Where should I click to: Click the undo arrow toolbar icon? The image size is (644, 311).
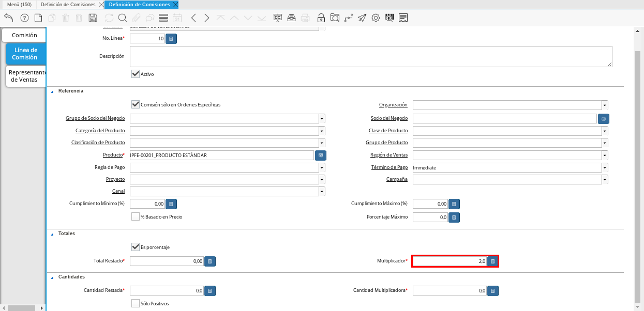[9, 18]
